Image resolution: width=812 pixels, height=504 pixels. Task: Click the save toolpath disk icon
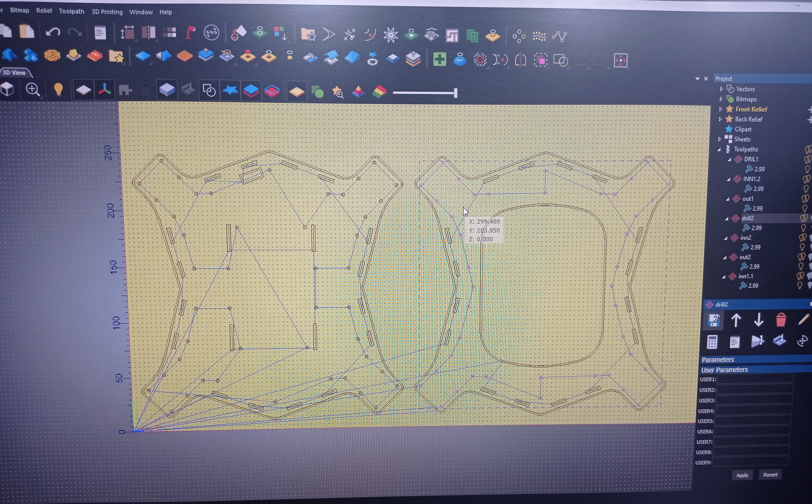coord(714,320)
